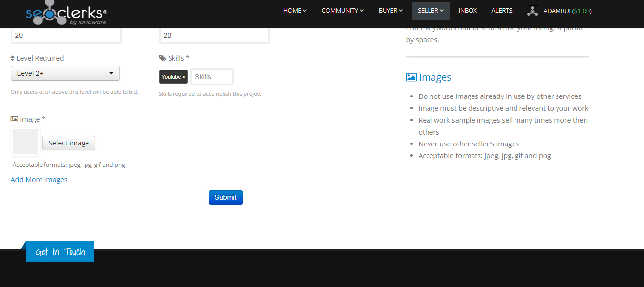Image resolution: width=644 pixels, height=287 pixels.
Task: Go to the INBOX page
Action: point(468,11)
